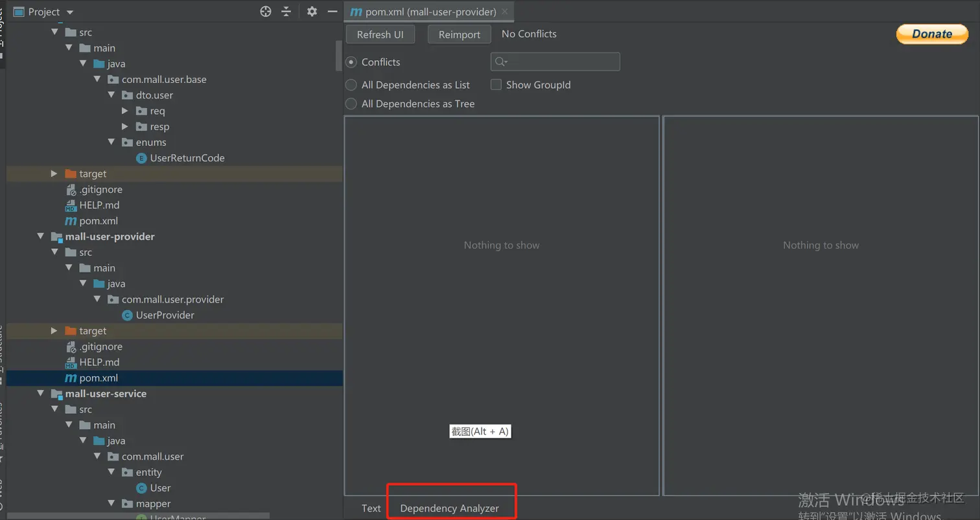Collapse all via the project panel icon
Image resolution: width=980 pixels, height=520 pixels.
(x=286, y=12)
